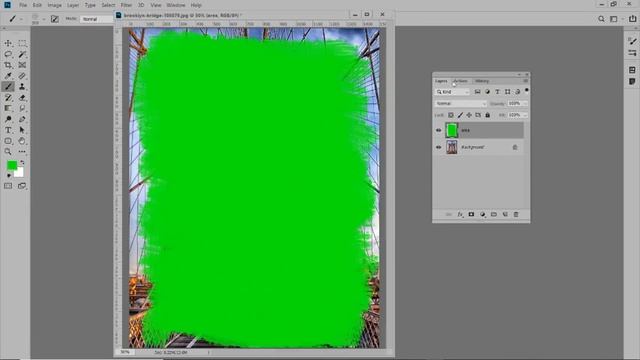Select the Eyedropper tool
The width and height of the screenshot is (640, 360).
click(x=8, y=76)
